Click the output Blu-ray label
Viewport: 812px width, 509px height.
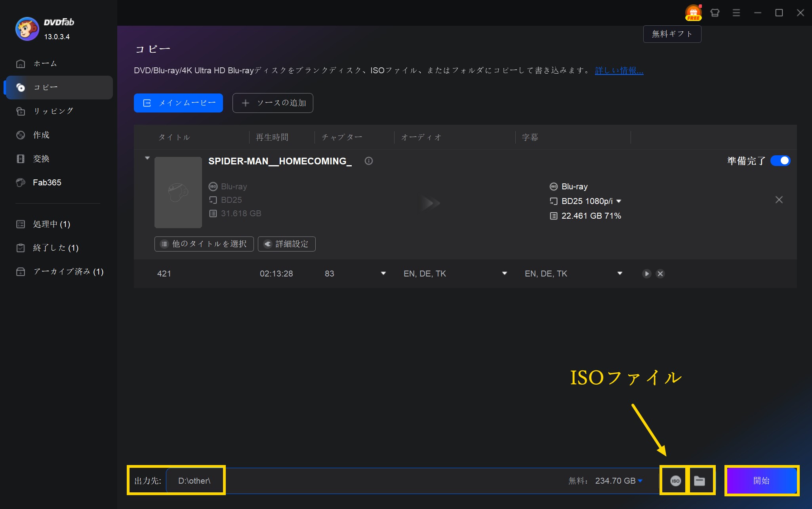coord(574,187)
